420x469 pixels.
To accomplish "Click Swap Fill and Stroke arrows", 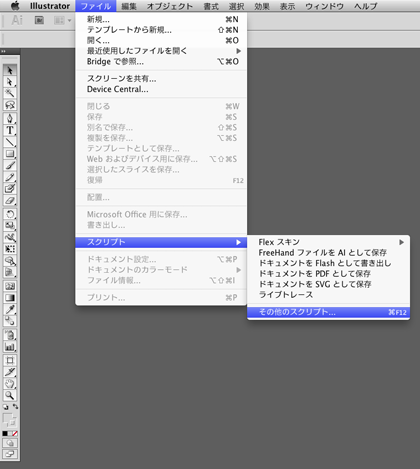I will 15,407.
